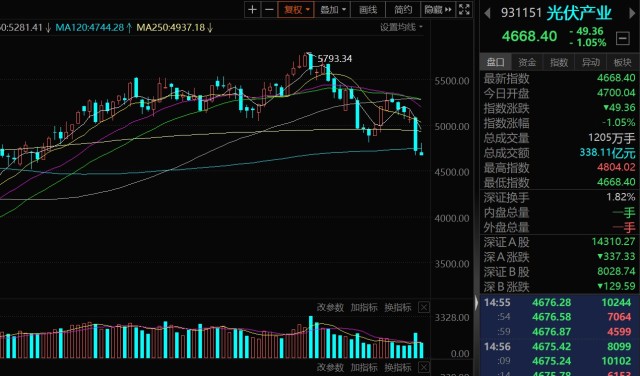The image size is (640, 376).
Task: Select the 5793.34 peak candlestick
Action: pos(311,61)
